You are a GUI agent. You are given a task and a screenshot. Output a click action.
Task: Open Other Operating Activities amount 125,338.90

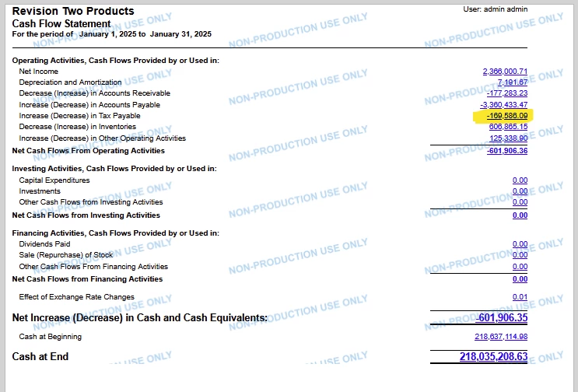pyautogui.click(x=508, y=138)
